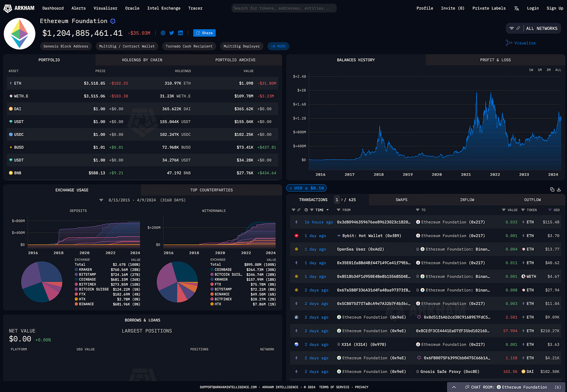Switch to Holdings by Chain tab
The width and height of the screenshot is (567, 392).
142,60
